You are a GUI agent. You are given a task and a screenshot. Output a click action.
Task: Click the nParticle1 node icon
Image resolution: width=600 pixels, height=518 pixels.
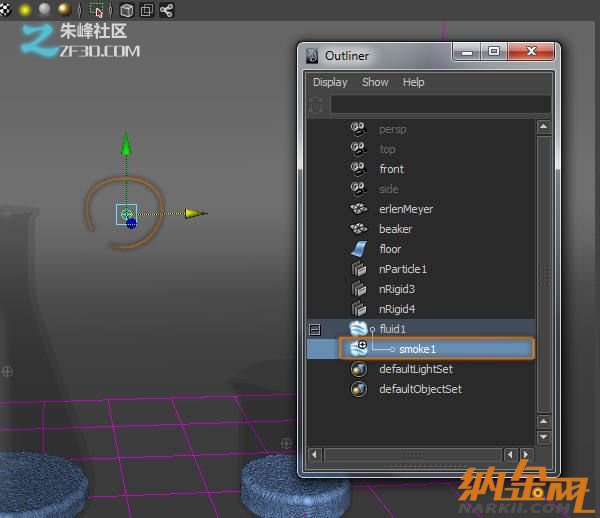359,269
